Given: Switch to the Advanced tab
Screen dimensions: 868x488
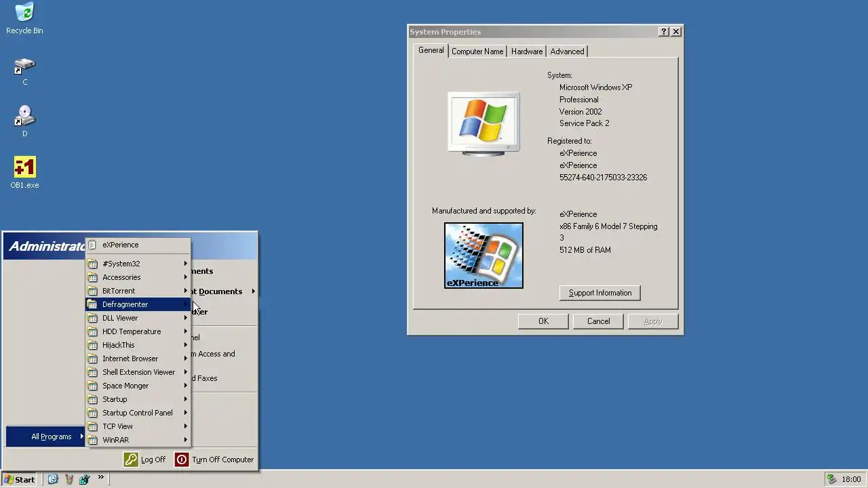Looking at the screenshot, I should 567,52.
